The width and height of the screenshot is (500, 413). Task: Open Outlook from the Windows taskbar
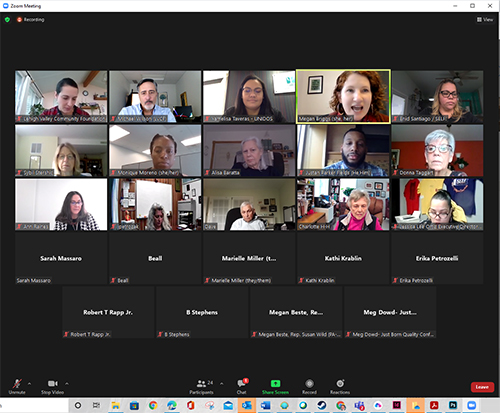247,405
